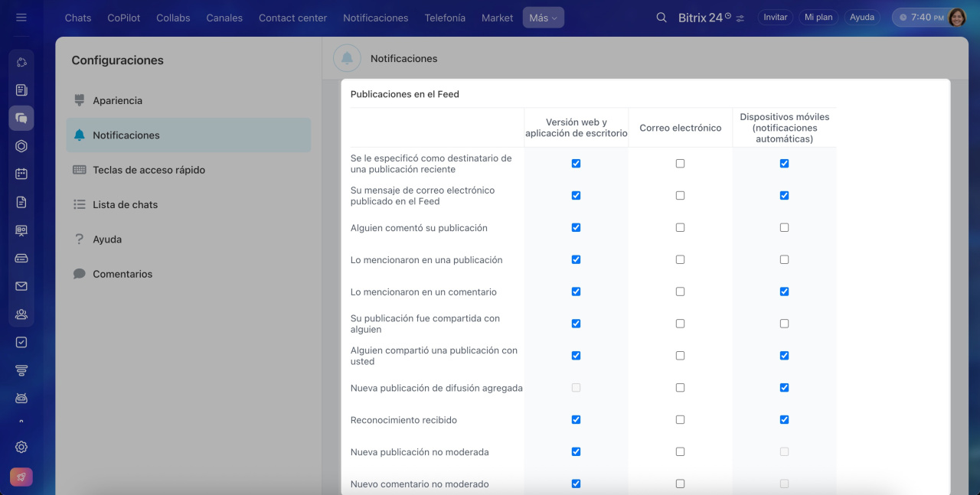The height and width of the screenshot is (495, 980).
Task: Switch to the CoPilot tab
Action: click(x=123, y=18)
